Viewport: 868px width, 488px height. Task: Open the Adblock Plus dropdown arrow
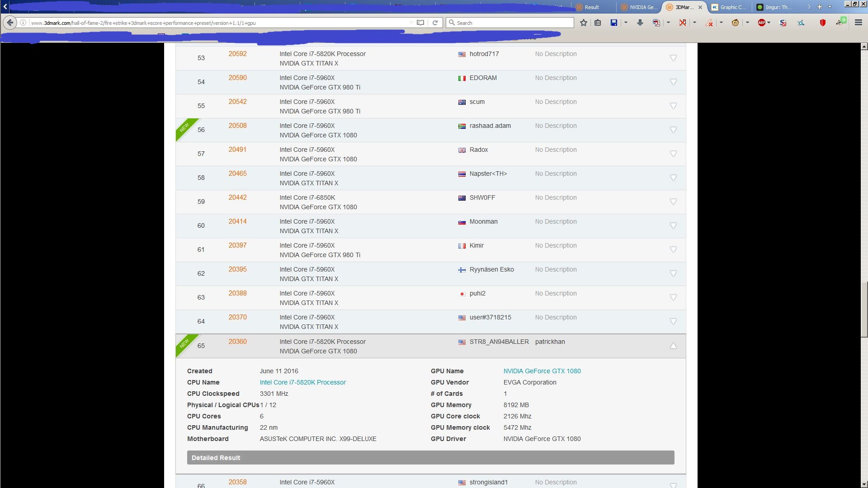[x=769, y=23]
